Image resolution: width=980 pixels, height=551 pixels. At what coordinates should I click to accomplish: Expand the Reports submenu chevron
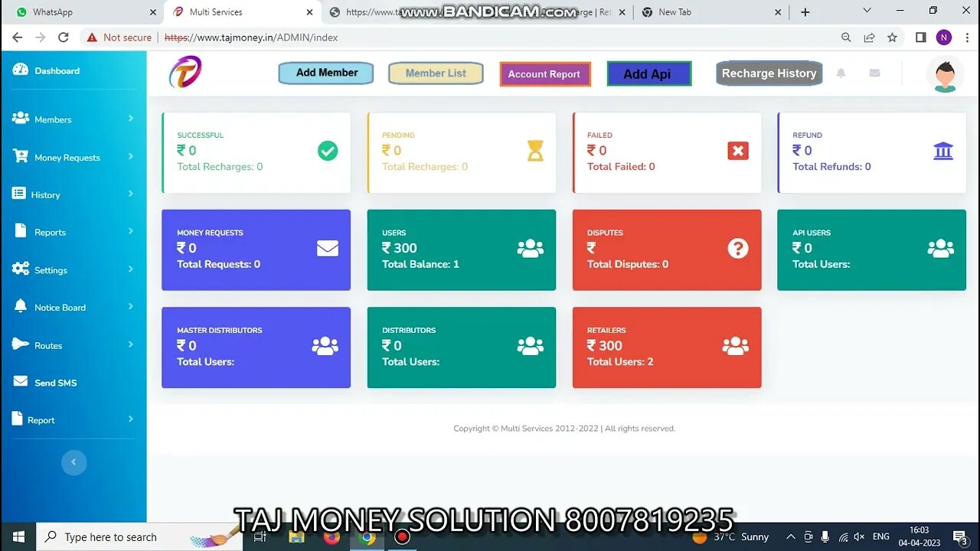click(131, 230)
